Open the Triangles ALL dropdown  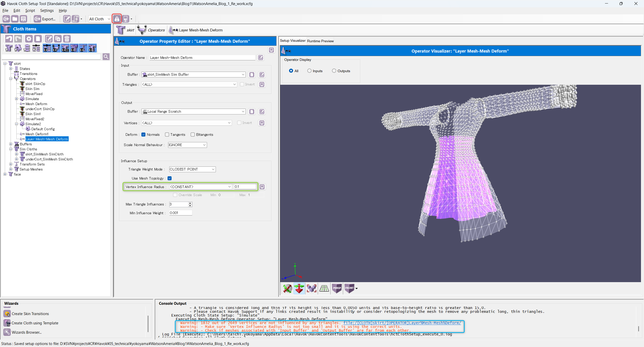point(189,84)
